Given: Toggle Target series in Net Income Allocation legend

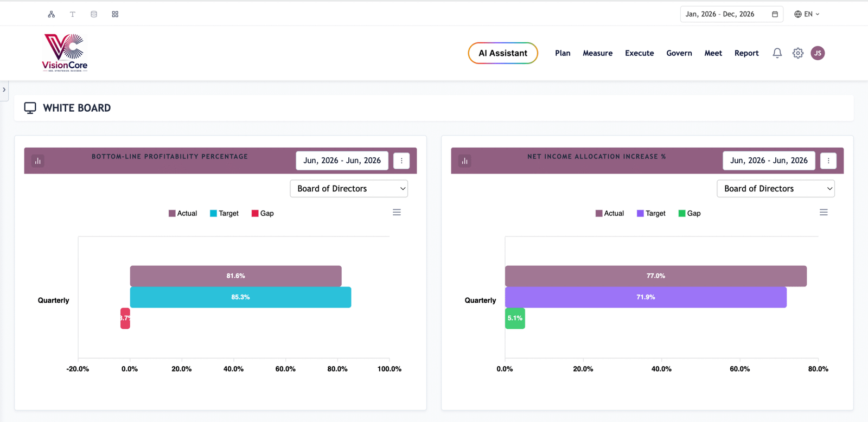Looking at the screenshot, I should tap(651, 214).
